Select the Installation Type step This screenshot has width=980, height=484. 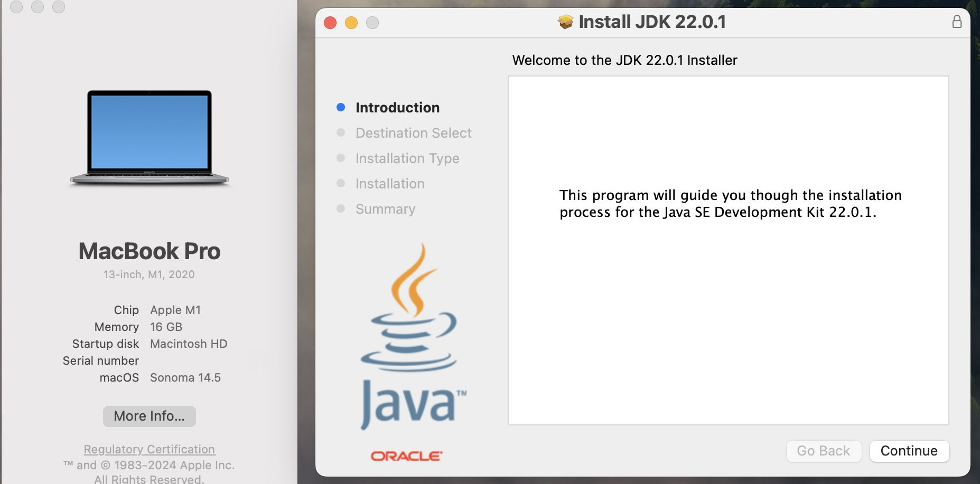click(x=407, y=158)
